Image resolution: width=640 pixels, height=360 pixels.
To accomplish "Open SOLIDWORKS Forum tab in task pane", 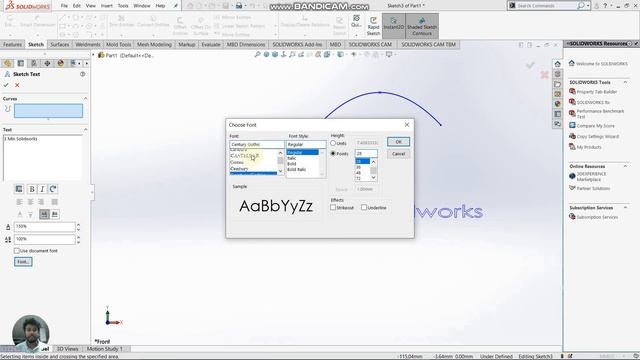I will pyautogui.click(x=558, y=124).
